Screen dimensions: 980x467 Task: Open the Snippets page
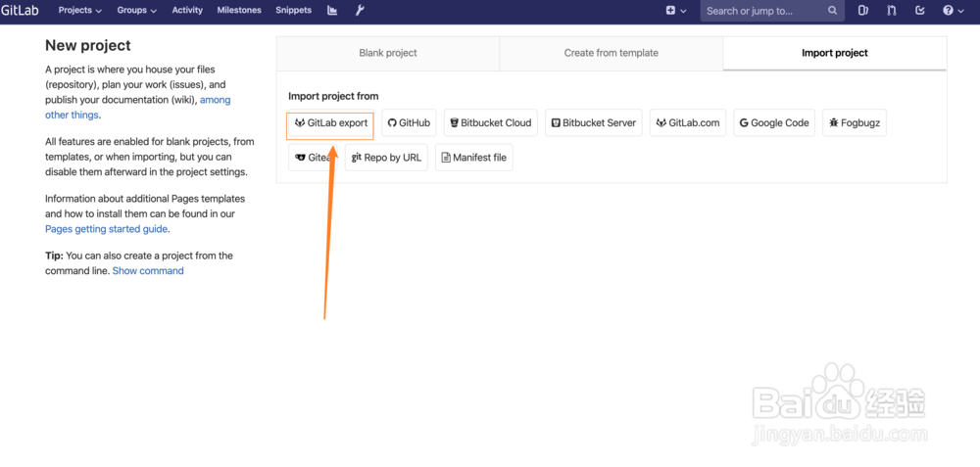click(293, 11)
